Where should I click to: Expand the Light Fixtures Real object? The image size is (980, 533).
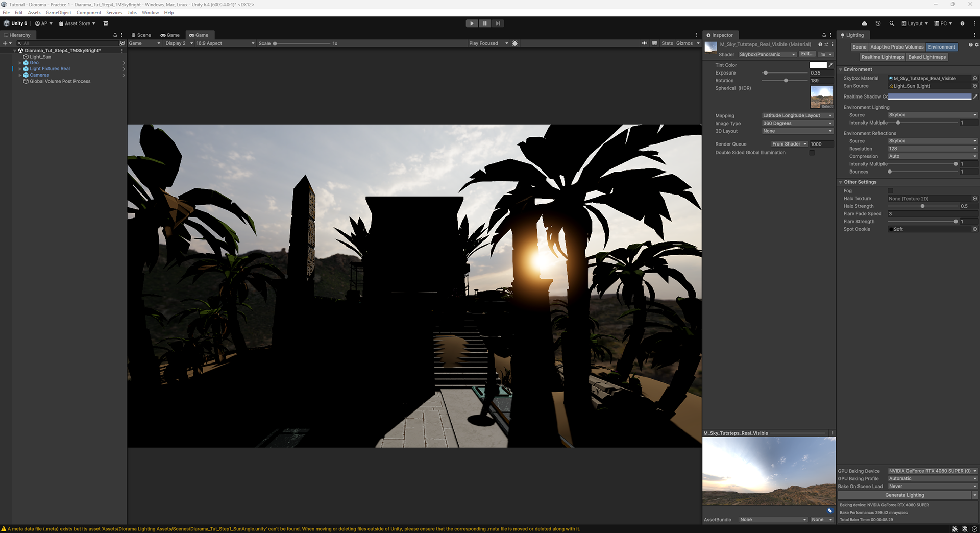click(x=20, y=69)
